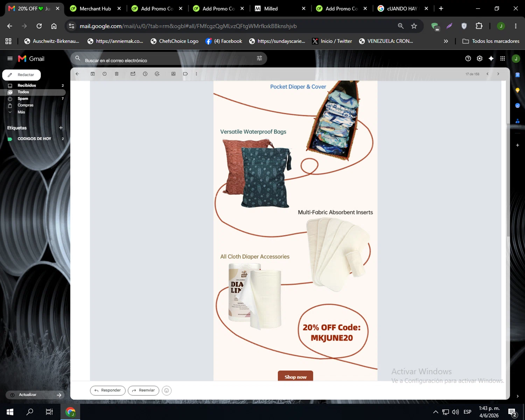Open the ChefsChoice Logo bookmark

coord(174,41)
